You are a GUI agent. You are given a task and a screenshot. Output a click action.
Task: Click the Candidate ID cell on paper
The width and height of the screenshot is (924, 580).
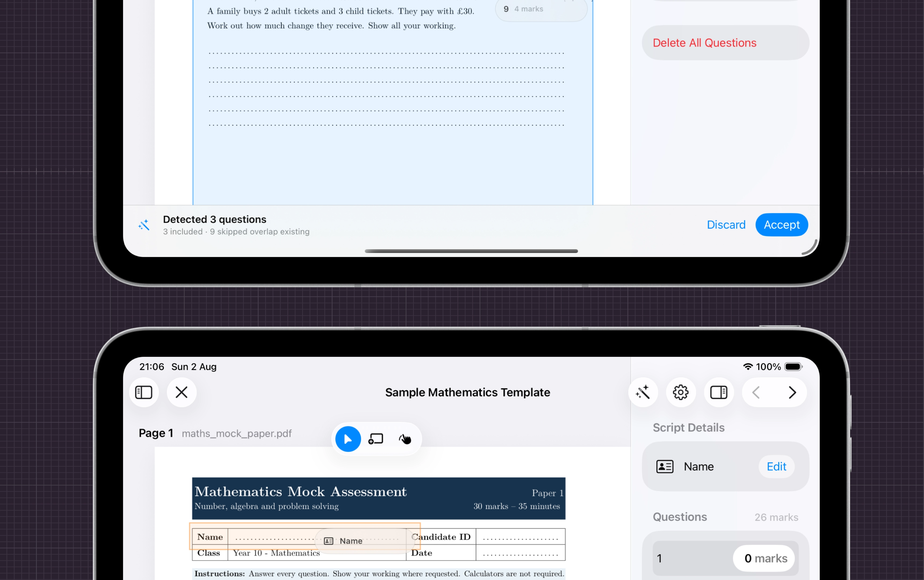point(441,537)
